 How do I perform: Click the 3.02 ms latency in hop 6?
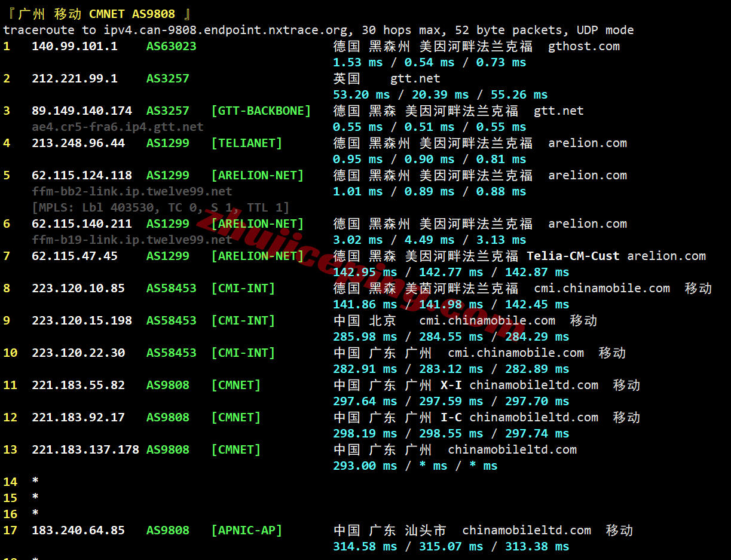358,240
